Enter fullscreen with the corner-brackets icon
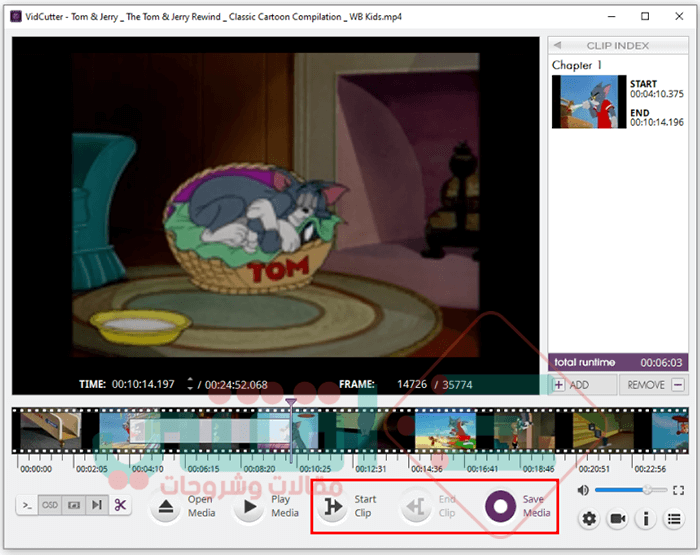 (679, 490)
